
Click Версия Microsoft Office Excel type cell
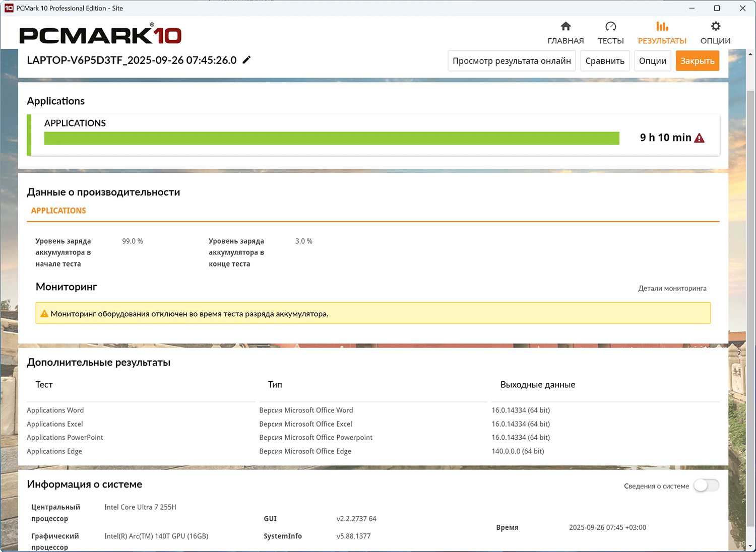click(x=305, y=424)
